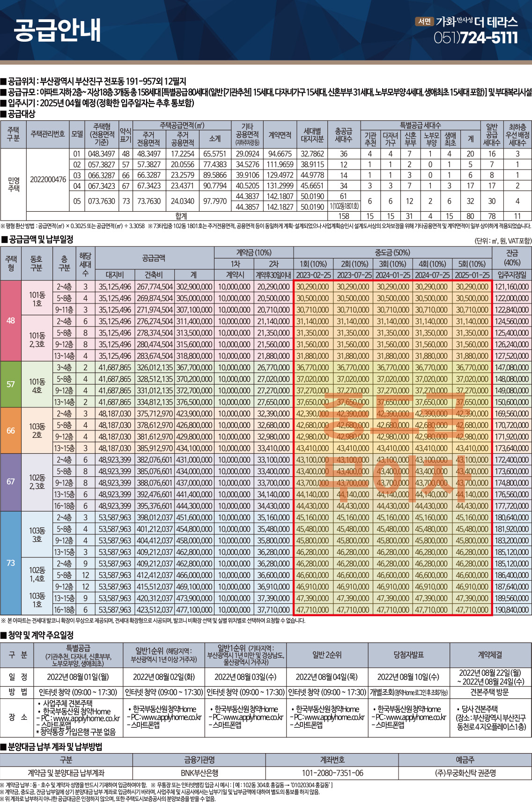Screen dimensions: 532x806
Task: Select the '2024-01-25' 중도금 date header
Action: 393,275
